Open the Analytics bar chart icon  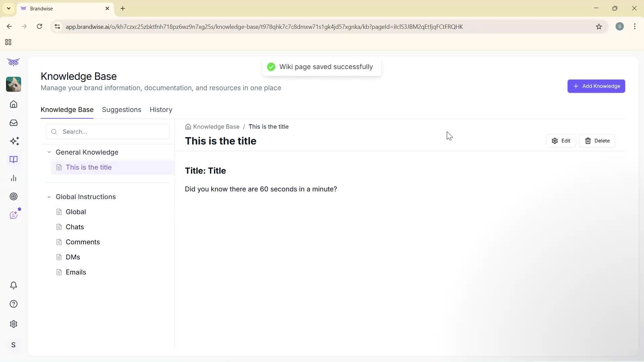click(13, 178)
